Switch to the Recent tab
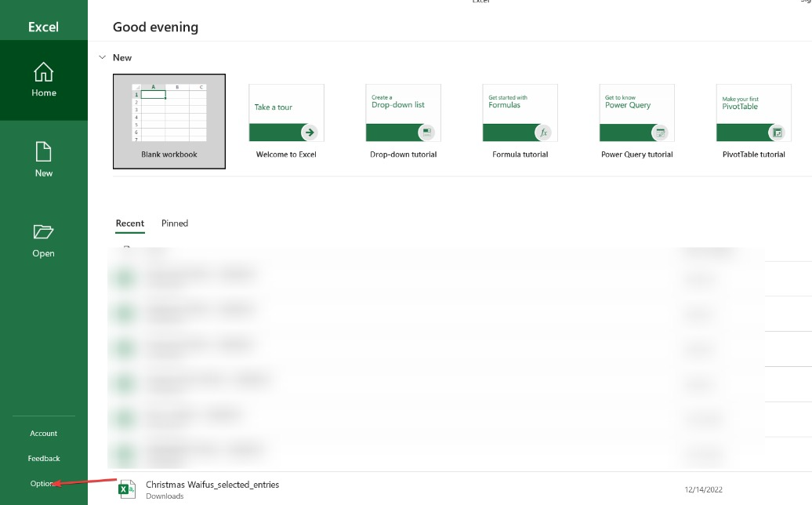 pyautogui.click(x=129, y=223)
